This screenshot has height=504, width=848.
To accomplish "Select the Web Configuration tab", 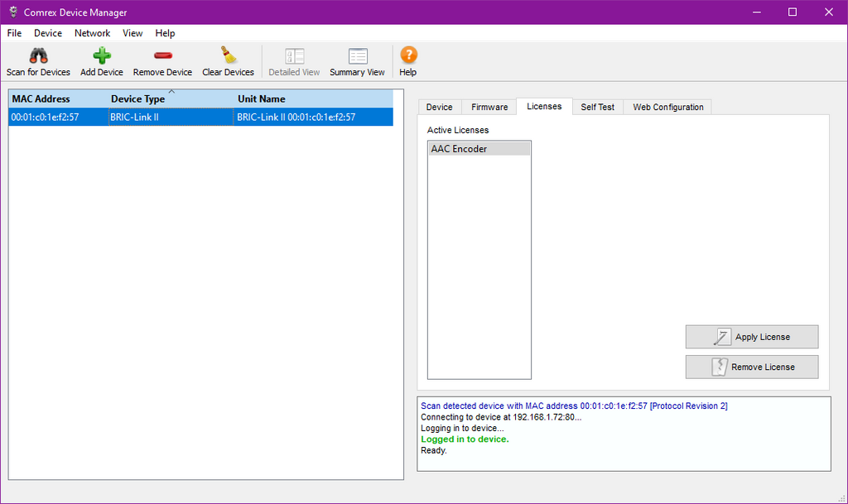I will (668, 107).
